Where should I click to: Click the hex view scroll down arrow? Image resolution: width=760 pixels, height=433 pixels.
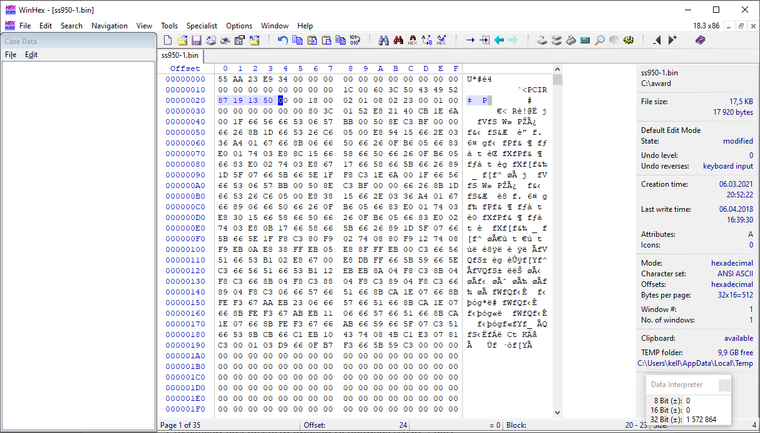click(557, 413)
